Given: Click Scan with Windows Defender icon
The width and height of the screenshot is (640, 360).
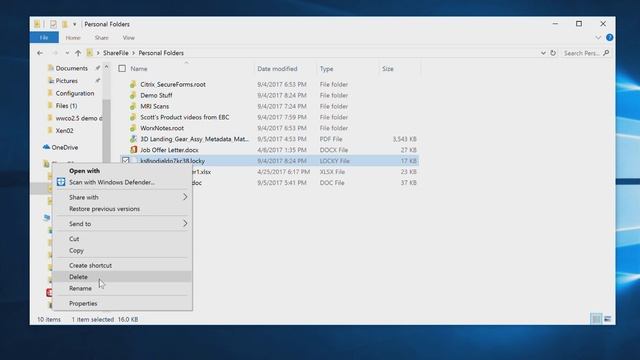Looking at the screenshot, I should click(61, 182).
